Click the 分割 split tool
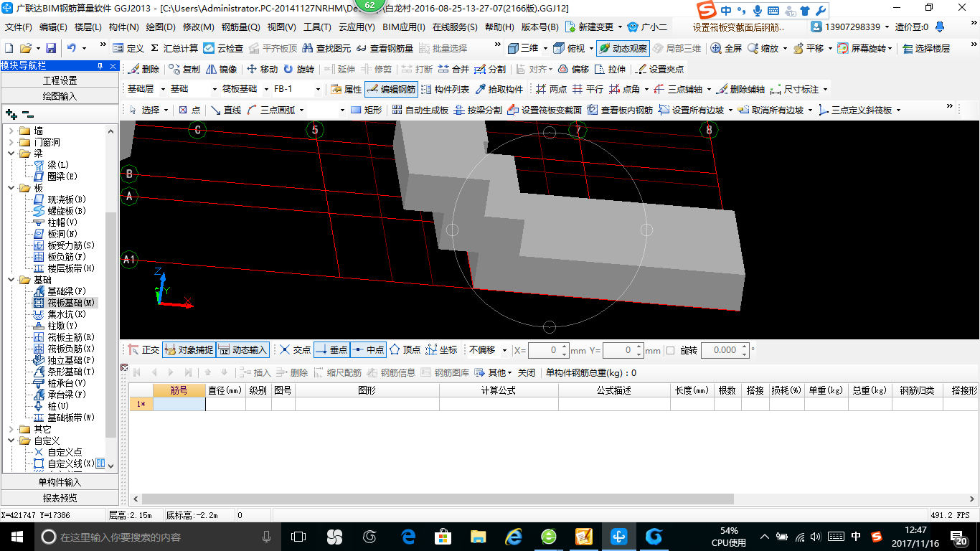 (x=490, y=70)
